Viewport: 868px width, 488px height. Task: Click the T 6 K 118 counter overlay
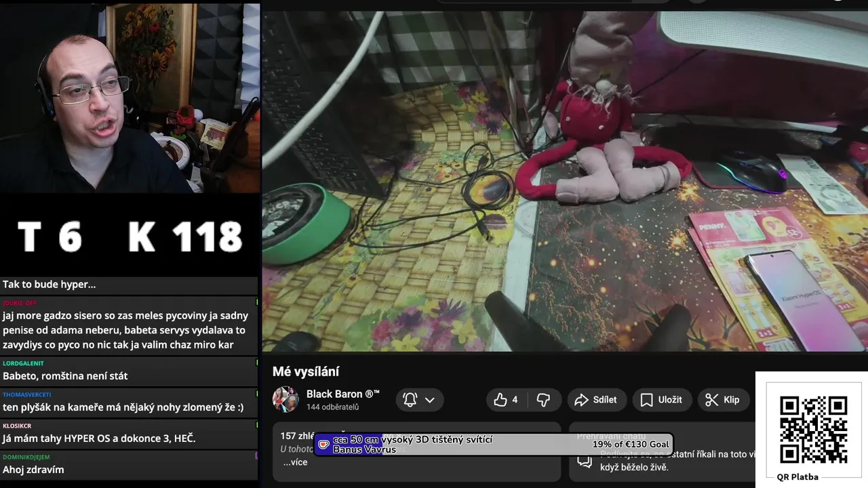[x=129, y=237]
